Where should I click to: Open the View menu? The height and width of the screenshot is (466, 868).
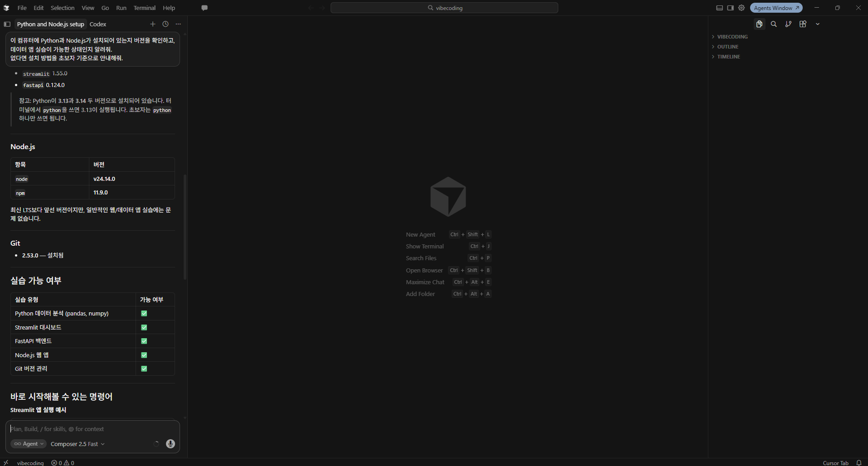click(88, 8)
